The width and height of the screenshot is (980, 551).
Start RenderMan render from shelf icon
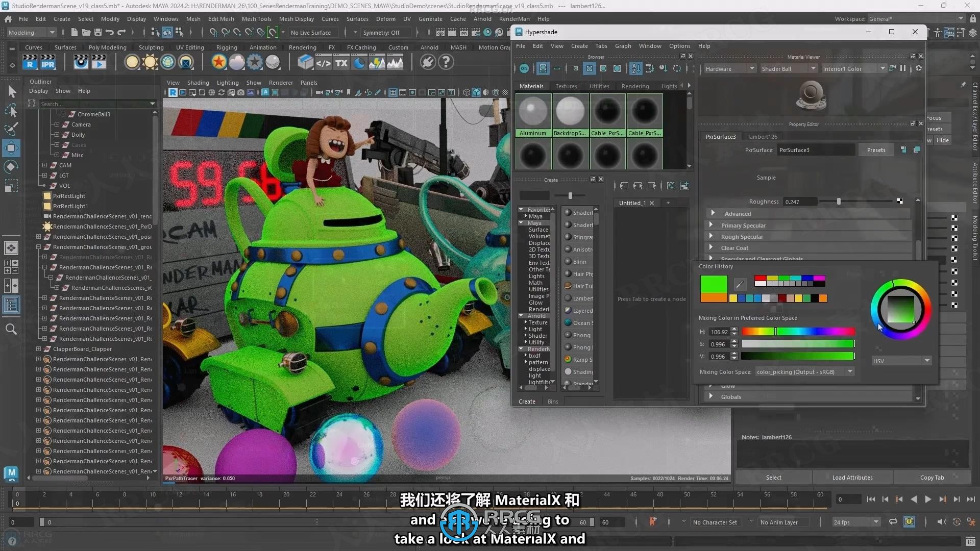click(30, 62)
